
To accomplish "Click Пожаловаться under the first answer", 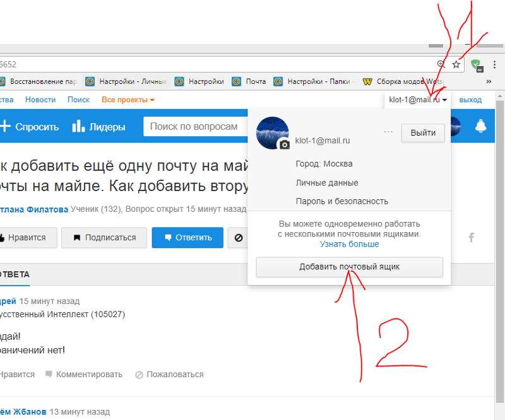I will tap(169, 375).
